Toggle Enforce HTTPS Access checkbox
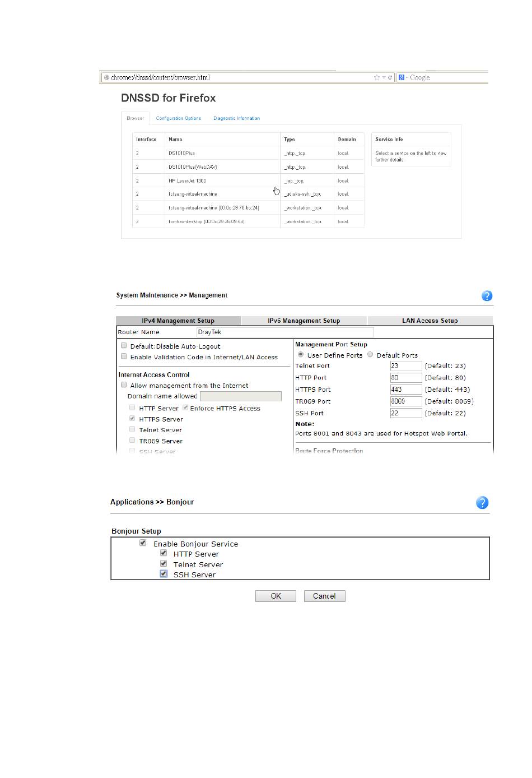532x778 pixels. 185,407
